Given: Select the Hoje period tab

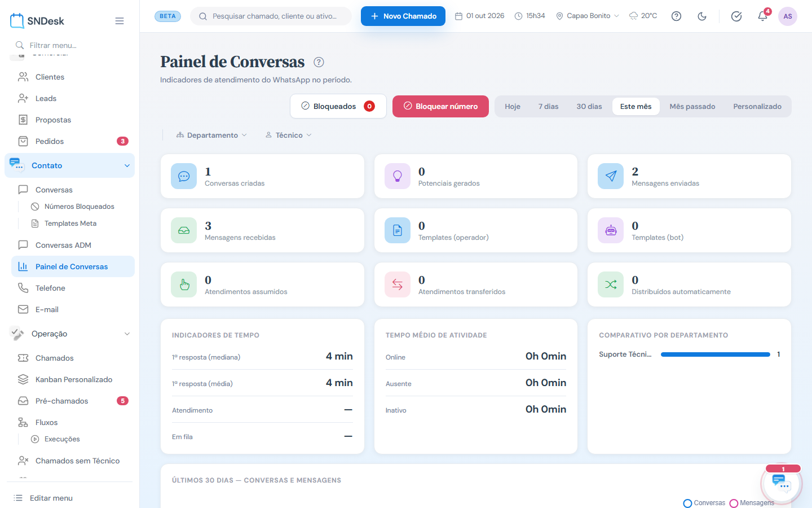Looking at the screenshot, I should (513, 106).
